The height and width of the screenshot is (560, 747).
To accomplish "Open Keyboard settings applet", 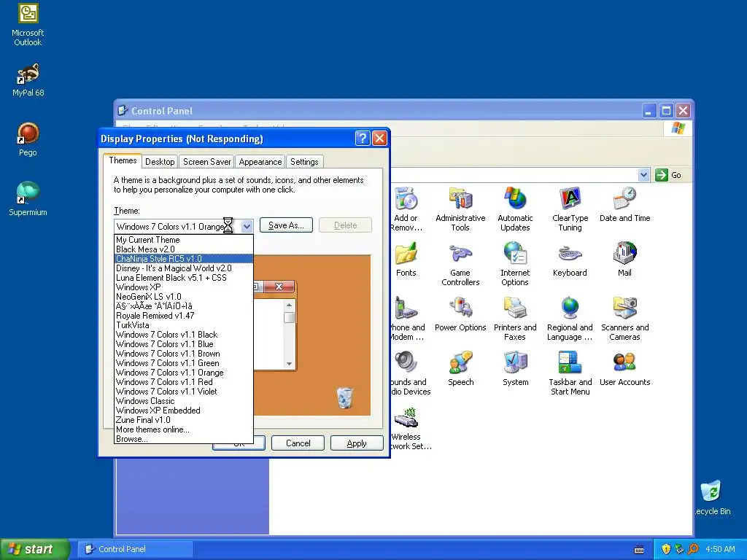I will (x=570, y=260).
